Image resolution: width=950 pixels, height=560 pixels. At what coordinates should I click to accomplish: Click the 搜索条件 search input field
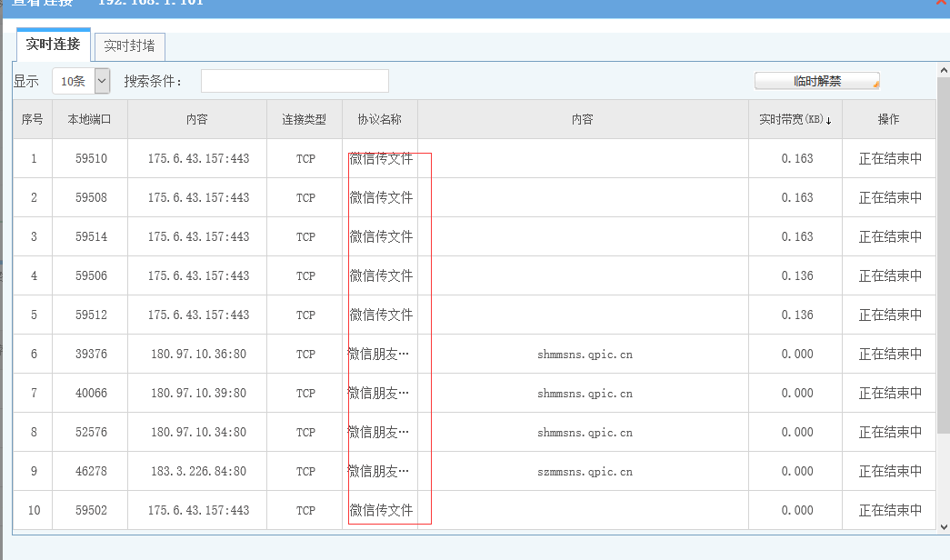(x=295, y=81)
